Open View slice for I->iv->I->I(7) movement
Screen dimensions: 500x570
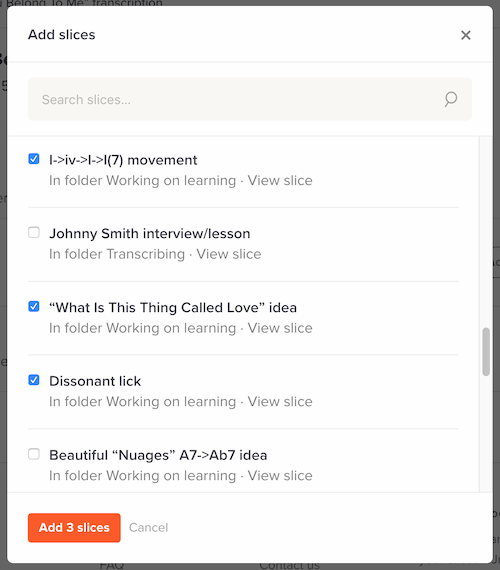(280, 180)
